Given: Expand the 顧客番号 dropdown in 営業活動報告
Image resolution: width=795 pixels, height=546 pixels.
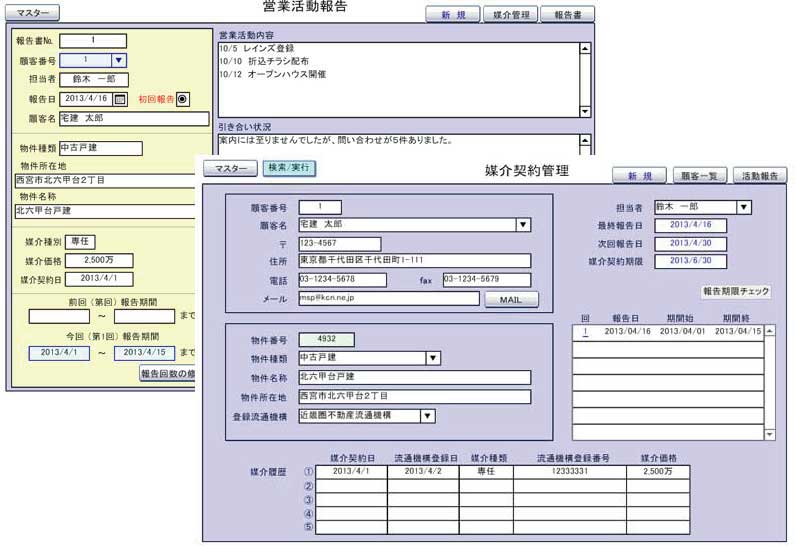Looking at the screenshot, I should (x=119, y=60).
